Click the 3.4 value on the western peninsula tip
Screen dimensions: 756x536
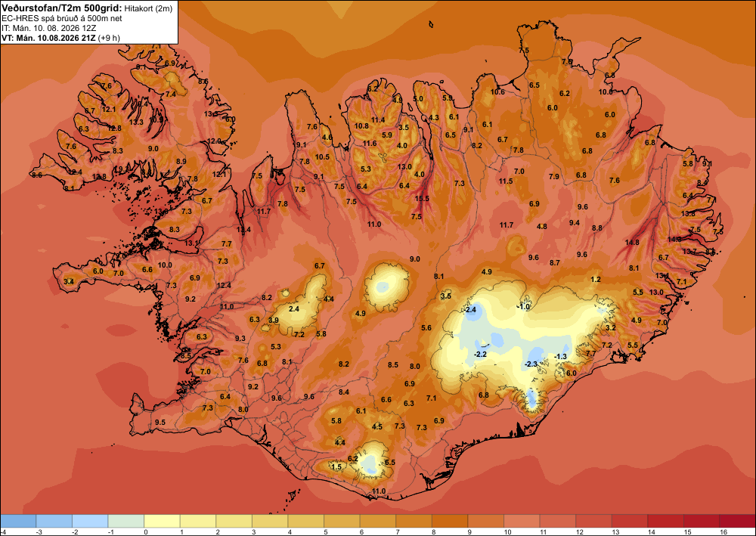click(69, 281)
